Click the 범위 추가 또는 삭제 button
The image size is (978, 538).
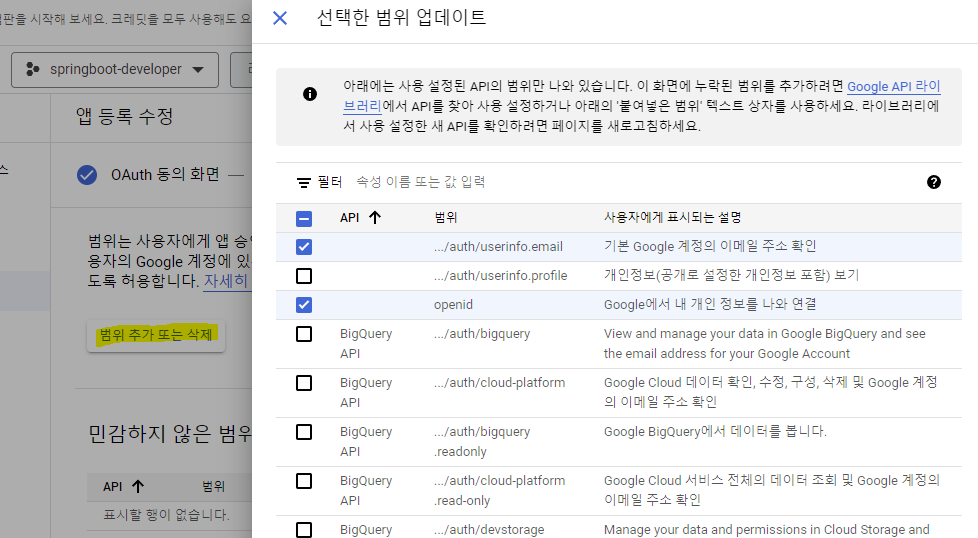coord(156,335)
